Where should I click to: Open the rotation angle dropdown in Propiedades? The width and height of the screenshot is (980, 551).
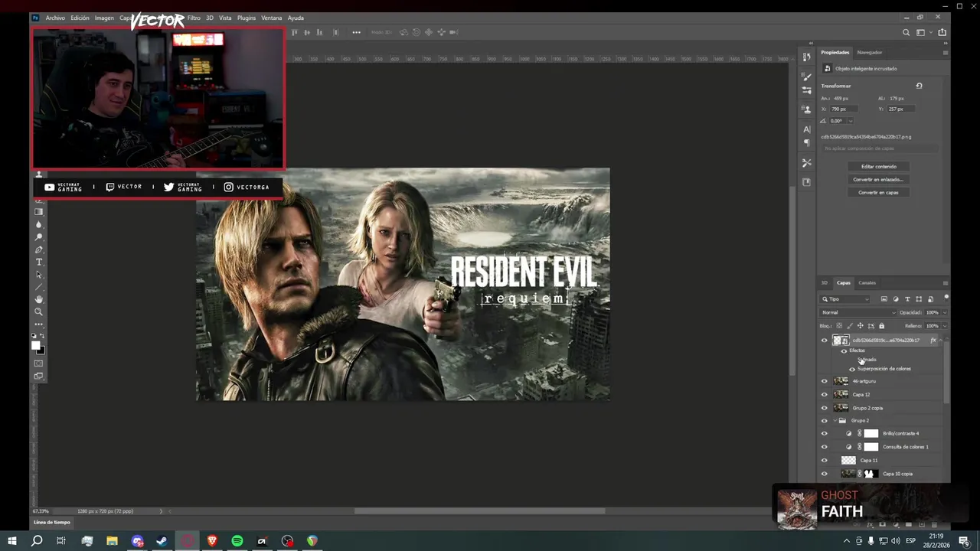click(851, 121)
